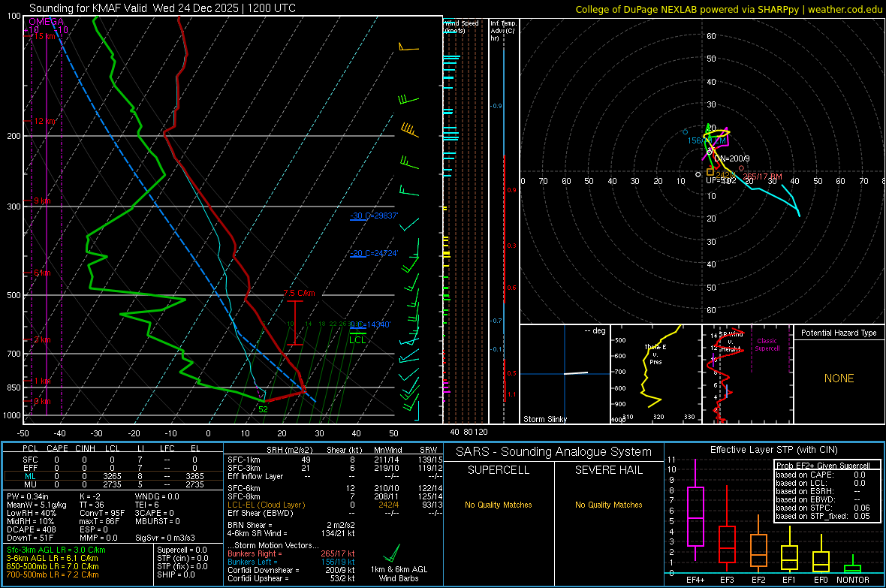Click the green wind barb legend icon
Image resolution: width=886 pixels, height=588 pixels.
[x=391, y=553]
